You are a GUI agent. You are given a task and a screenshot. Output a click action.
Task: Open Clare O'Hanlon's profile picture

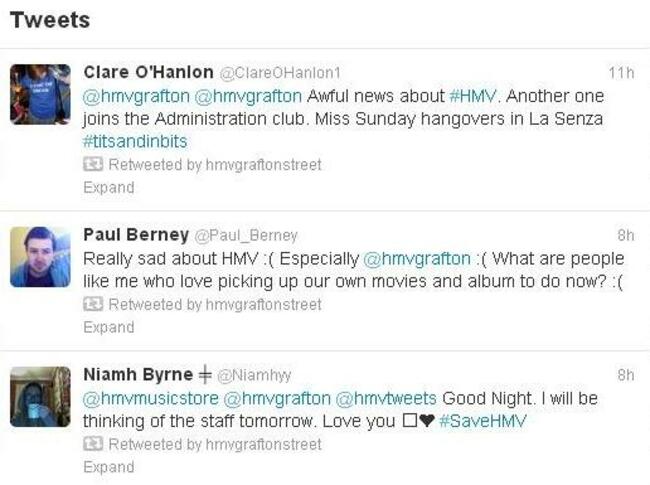[x=40, y=94]
